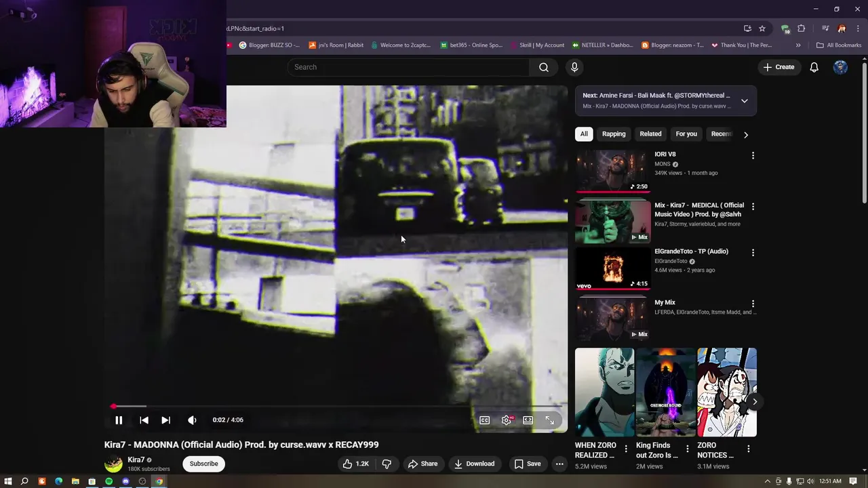Screen dimensions: 868x488
Task: Open options for ElGrandeToto TP video
Action: [x=753, y=253]
